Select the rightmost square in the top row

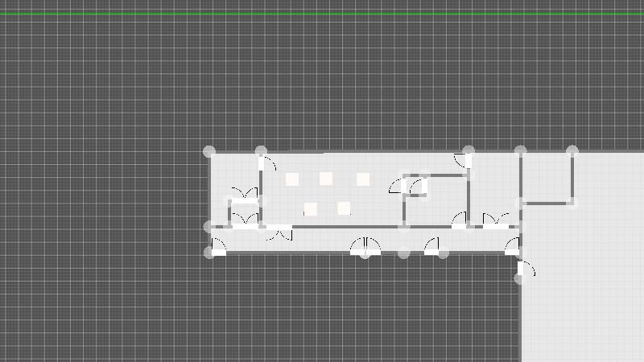363,179
